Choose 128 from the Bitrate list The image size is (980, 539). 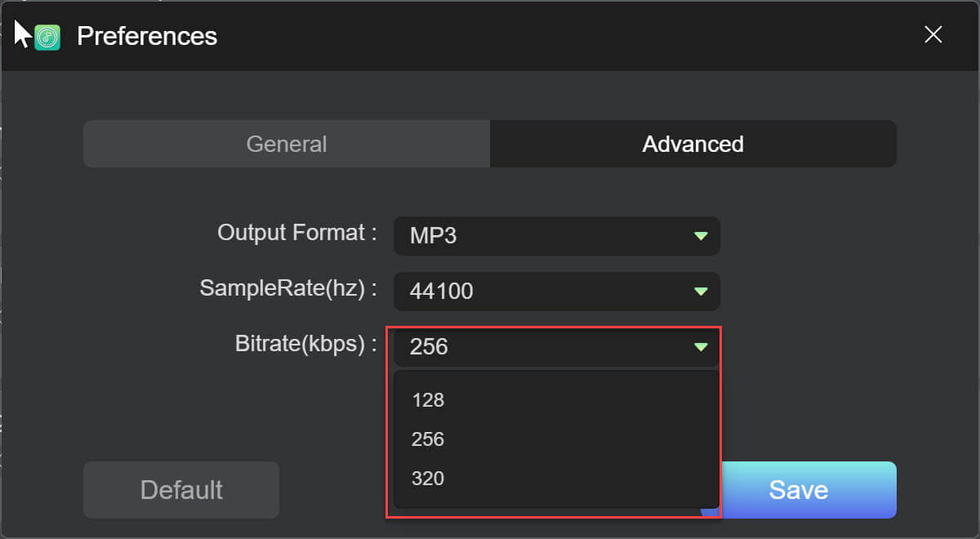(428, 400)
